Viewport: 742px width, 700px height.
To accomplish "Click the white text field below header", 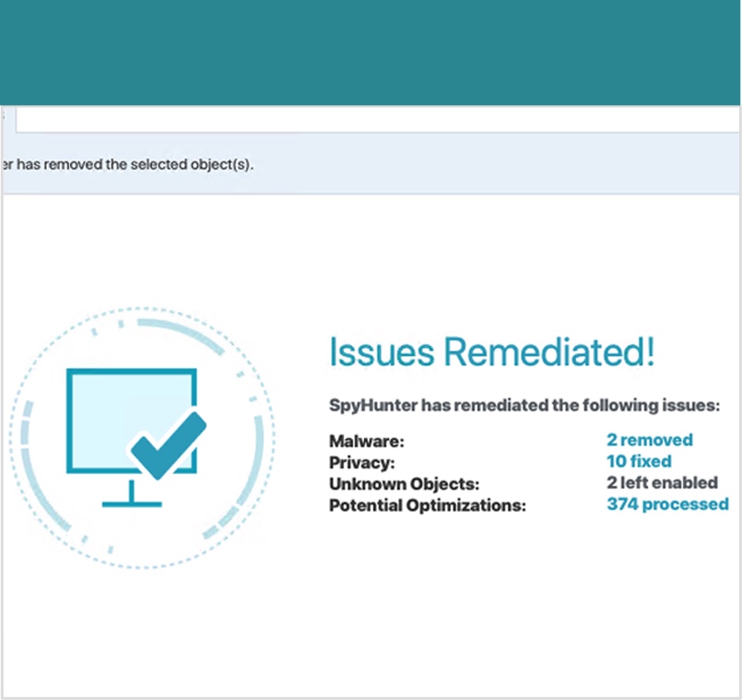I will tap(369, 119).
